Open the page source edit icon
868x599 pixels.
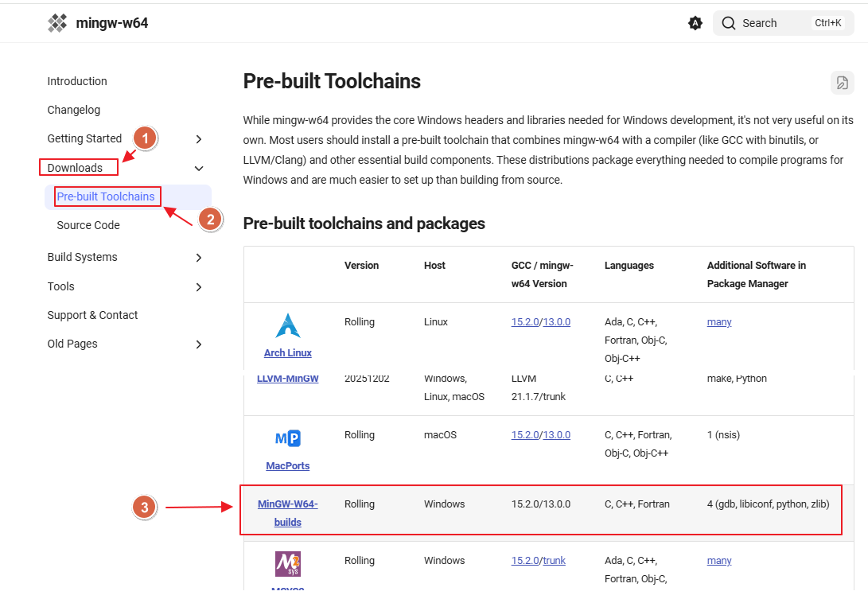click(842, 83)
